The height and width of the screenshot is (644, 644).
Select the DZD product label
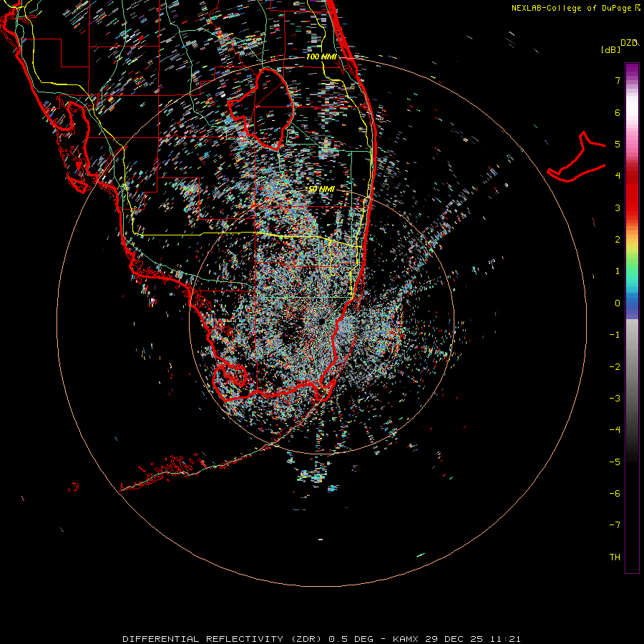[x=628, y=43]
